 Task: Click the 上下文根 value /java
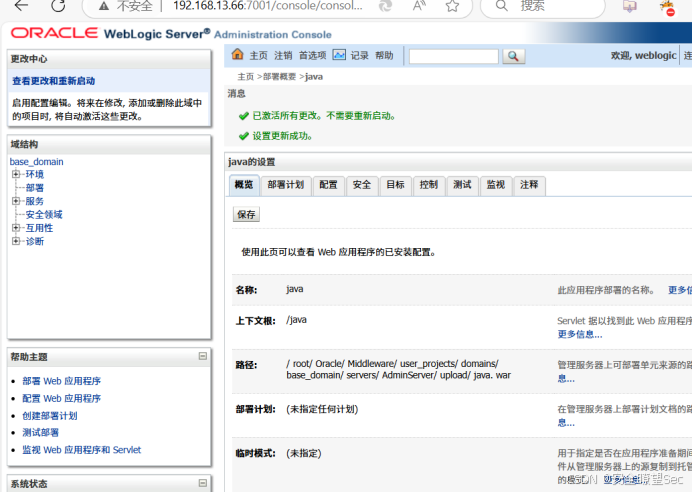pyautogui.click(x=297, y=320)
